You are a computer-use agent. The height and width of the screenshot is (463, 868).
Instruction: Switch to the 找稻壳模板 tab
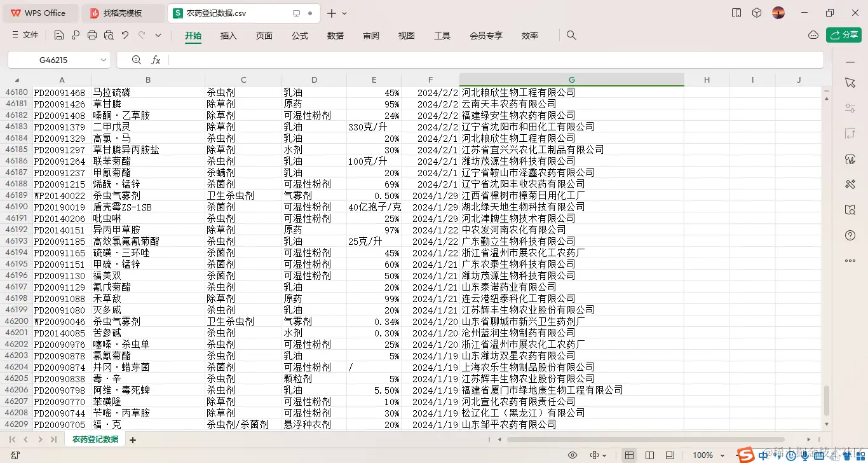click(124, 13)
